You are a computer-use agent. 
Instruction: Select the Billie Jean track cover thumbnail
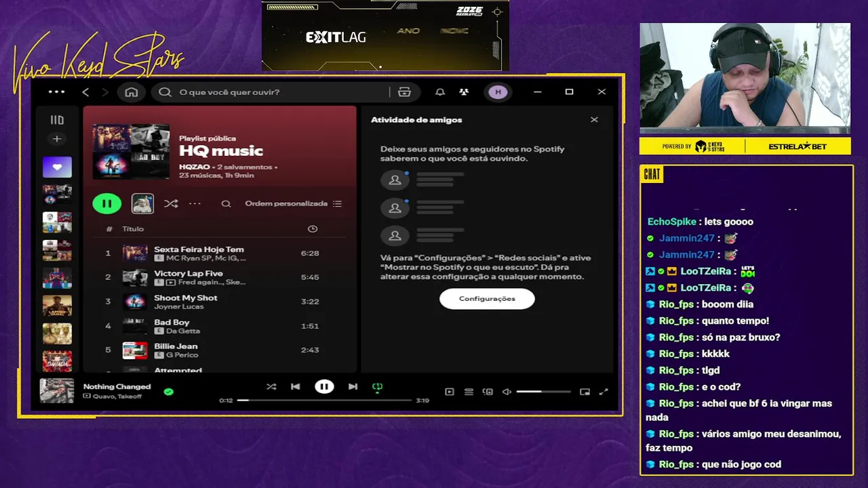pos(135,350)
